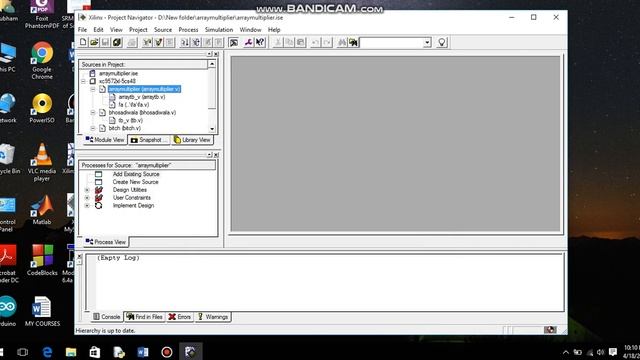Select the xc9572xl device tree node

(117, 81)
